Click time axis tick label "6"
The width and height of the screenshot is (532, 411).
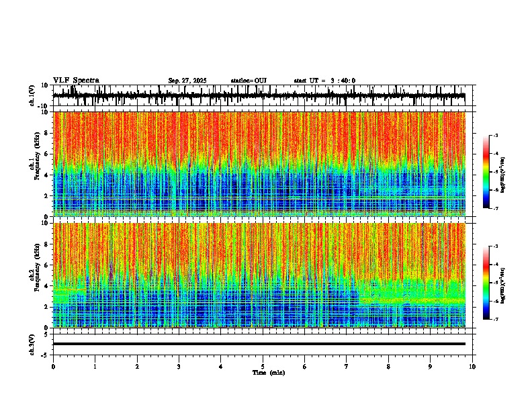point(305,367)
